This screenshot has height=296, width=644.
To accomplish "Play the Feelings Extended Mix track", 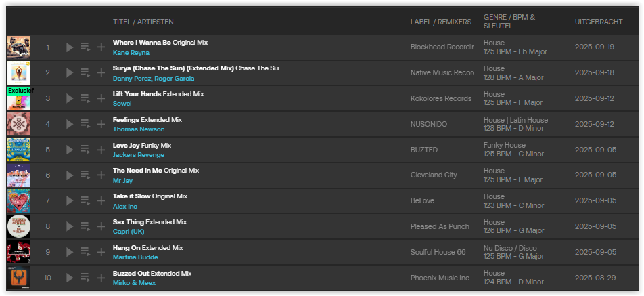I will [x=70, y=124].
